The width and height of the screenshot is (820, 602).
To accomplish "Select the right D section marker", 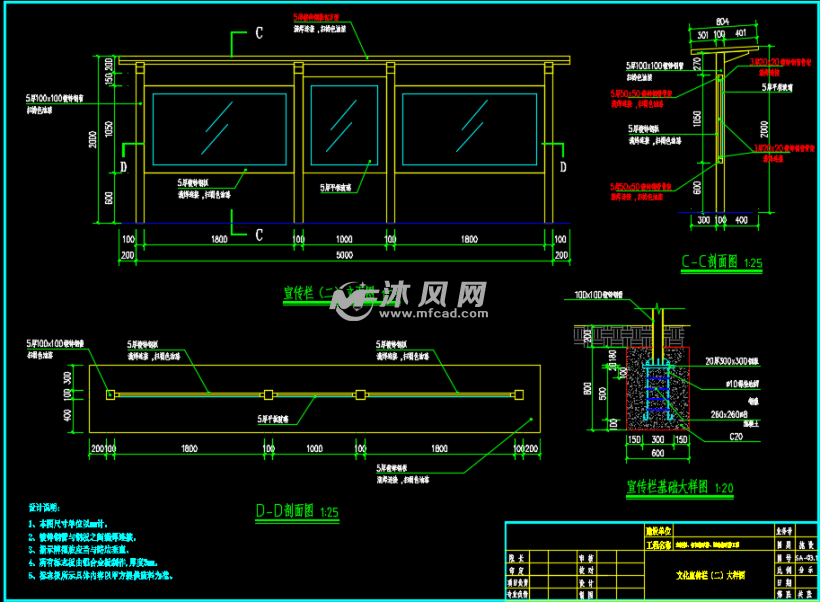I will click(563, 166).
